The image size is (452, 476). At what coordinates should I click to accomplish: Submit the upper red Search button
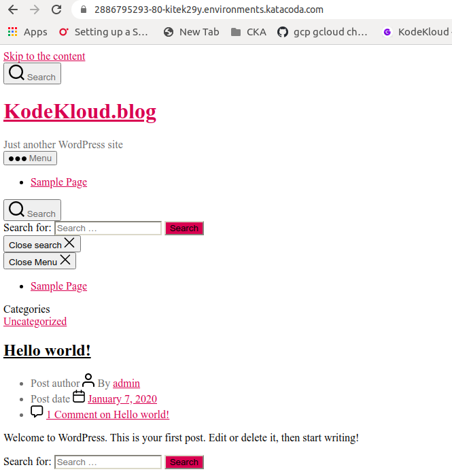coord(184,228)
